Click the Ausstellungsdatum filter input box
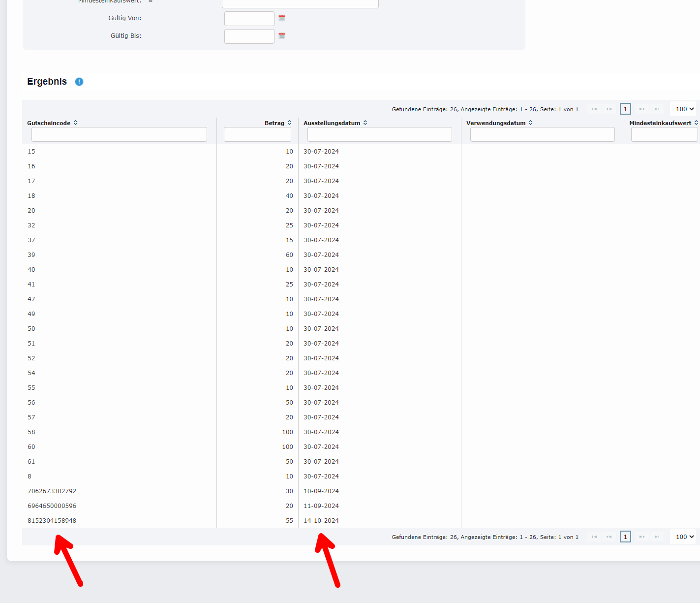 [379, 134]
